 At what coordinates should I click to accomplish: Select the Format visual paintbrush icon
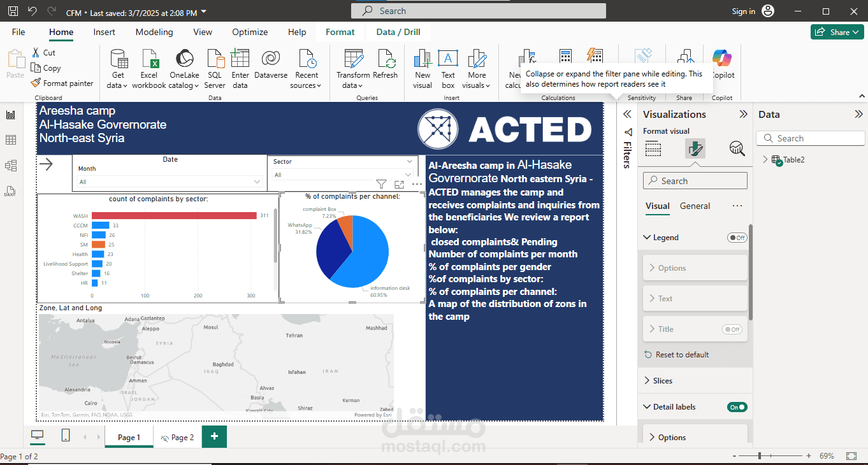pyautogui.click(x=695, y=148)
